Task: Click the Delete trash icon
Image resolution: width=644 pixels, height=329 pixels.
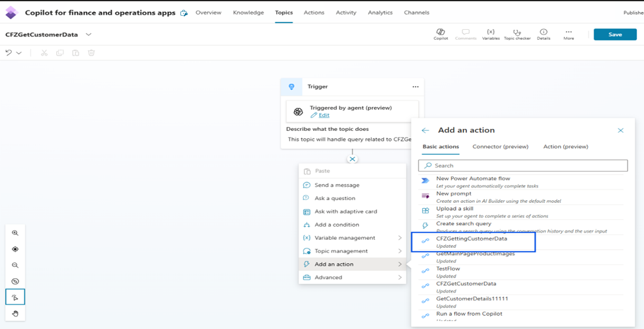Action: [92, 53]
